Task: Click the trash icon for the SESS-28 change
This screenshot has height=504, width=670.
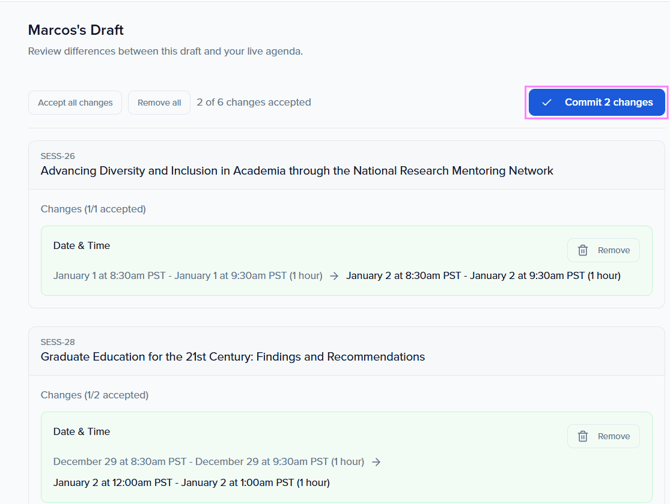Action: [583, 436]
